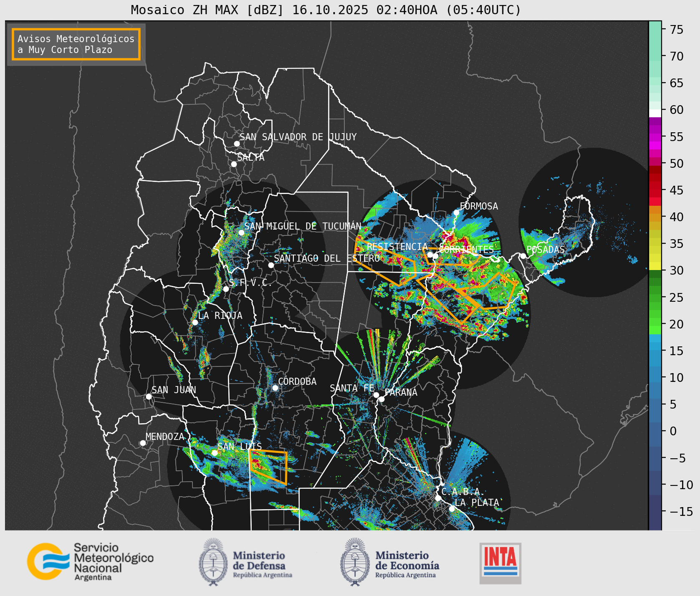Click the SAN LUIS map label
Screen dimensions: 700x596
coord(240,447)
